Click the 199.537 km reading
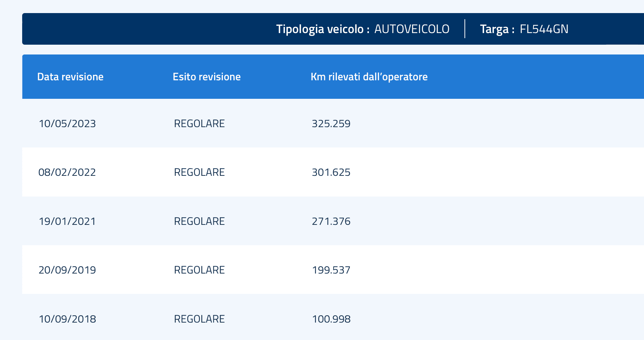644x340 pixels. coord(331,270)
